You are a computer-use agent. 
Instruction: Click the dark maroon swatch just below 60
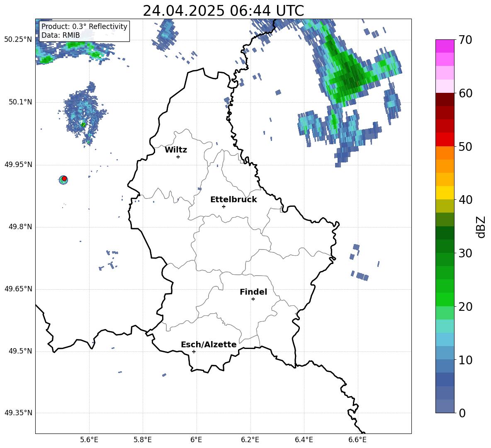(x=445, y=99)
